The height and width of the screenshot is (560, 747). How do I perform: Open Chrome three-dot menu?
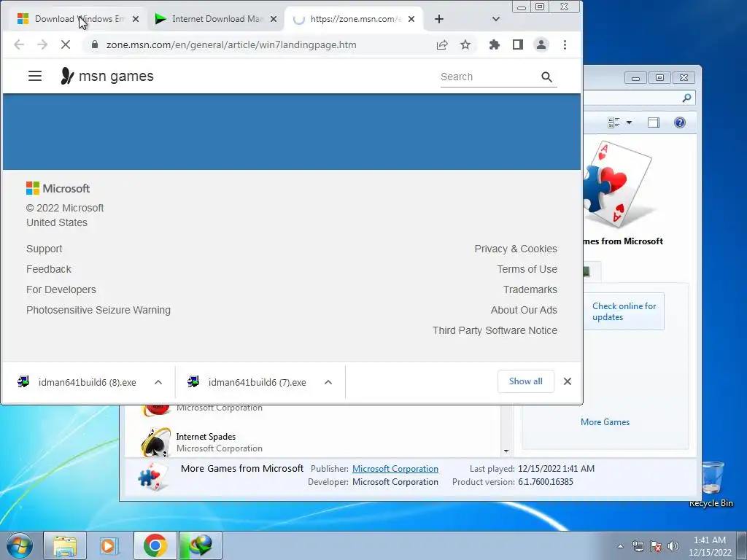point(565,44)
